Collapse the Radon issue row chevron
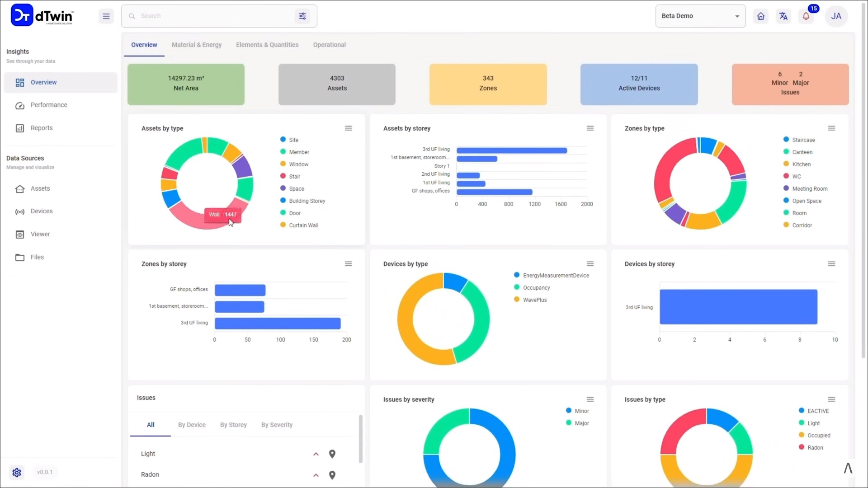The image size is (868, 488). point(316,475)
